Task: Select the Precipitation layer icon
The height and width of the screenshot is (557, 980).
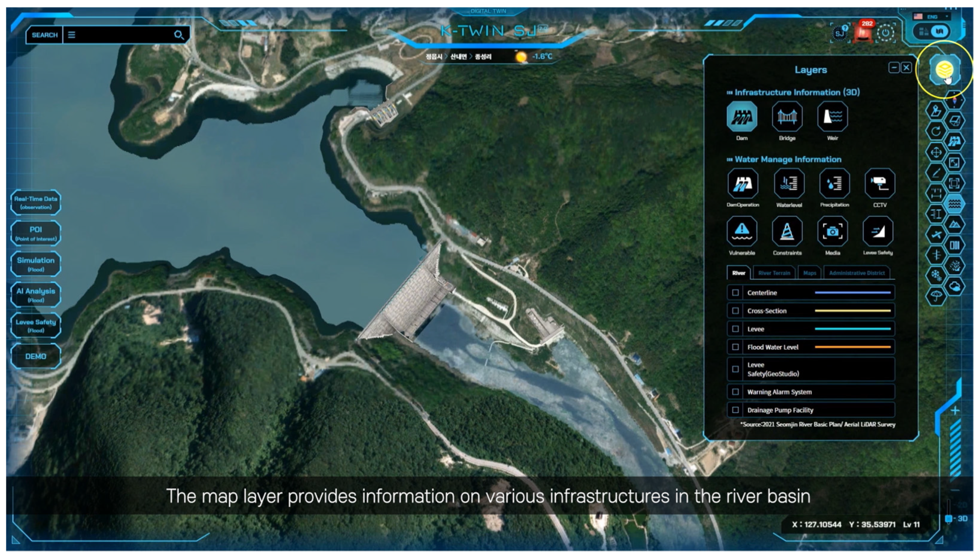Action: point(834,184)
